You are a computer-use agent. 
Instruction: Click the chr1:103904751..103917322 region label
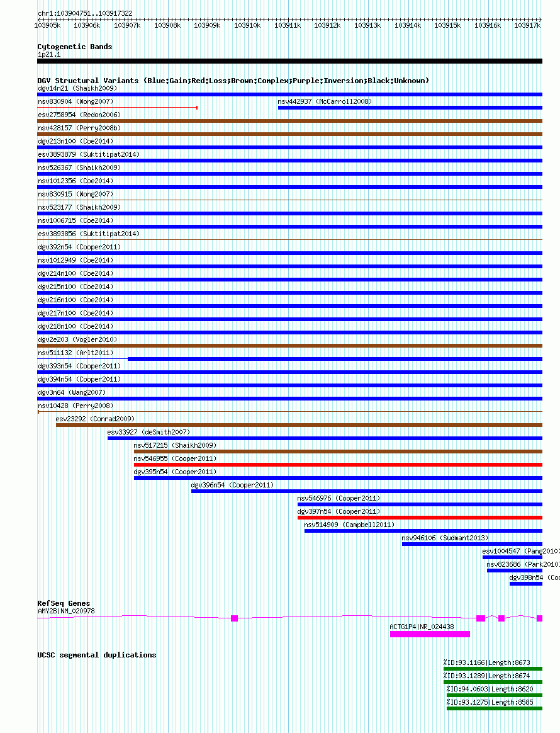coord(85,14)
